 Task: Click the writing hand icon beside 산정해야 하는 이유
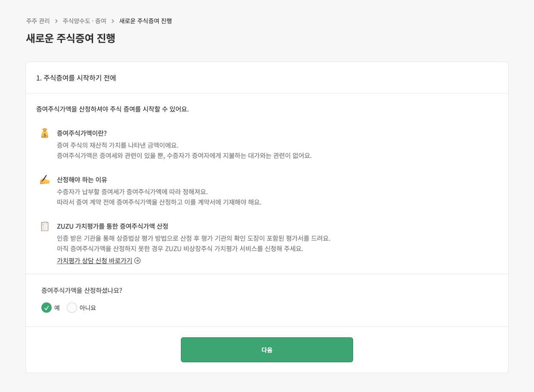coord(45,180)
